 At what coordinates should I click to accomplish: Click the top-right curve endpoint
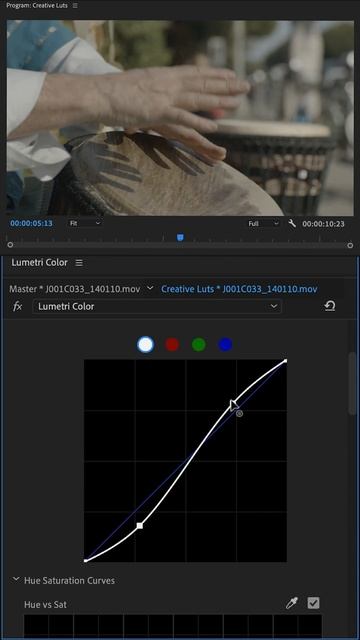[x=285, y=361]
